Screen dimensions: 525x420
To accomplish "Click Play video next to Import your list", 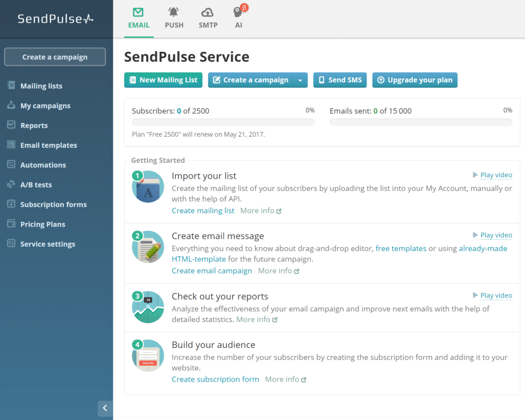I will point(496,175).
